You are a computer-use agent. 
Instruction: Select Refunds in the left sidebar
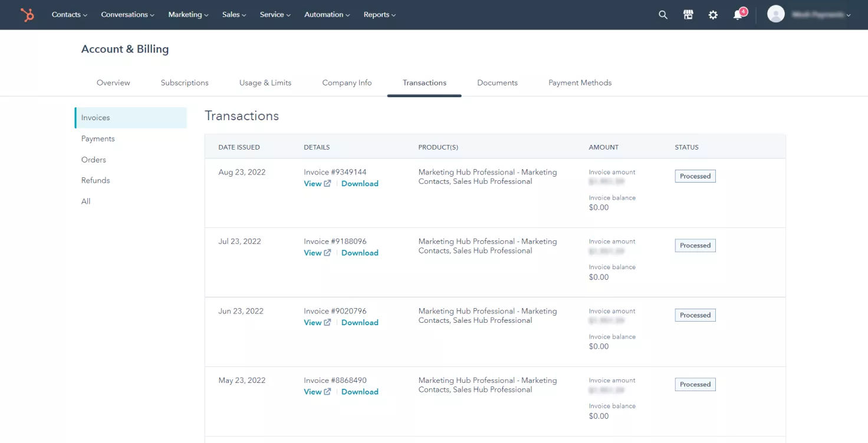(x=96, y=180)
